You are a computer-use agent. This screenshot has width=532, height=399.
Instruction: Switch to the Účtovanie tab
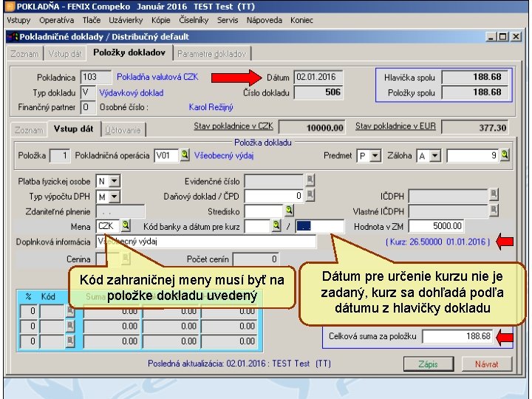tap(123, 130)
